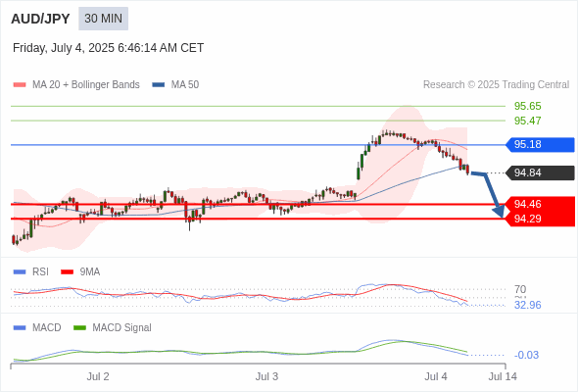Click the 95.47 resistance level label
The image size is (578, 392).
527,121
